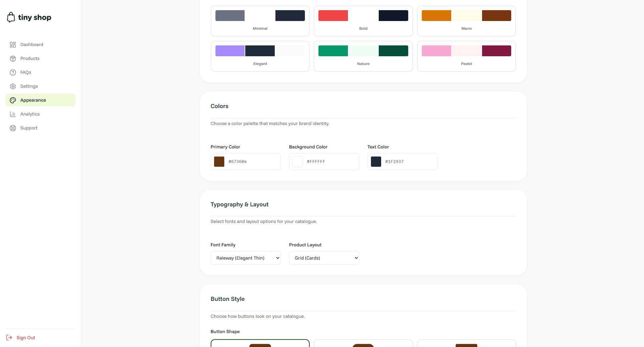Choose the Nature color palette

[363, 56]
